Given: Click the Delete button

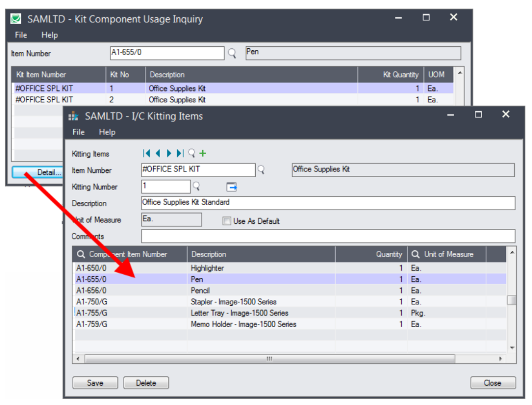Looking at the screenshot, I should (146, 383).
